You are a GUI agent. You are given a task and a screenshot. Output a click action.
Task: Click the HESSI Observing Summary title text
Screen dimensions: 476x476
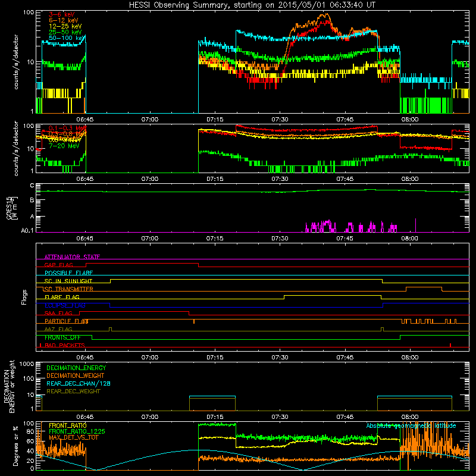click(x=252, y=5)
